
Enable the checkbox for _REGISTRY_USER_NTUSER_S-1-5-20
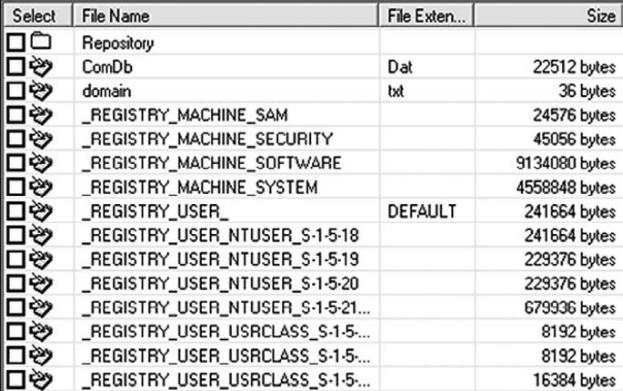[16, 283]
